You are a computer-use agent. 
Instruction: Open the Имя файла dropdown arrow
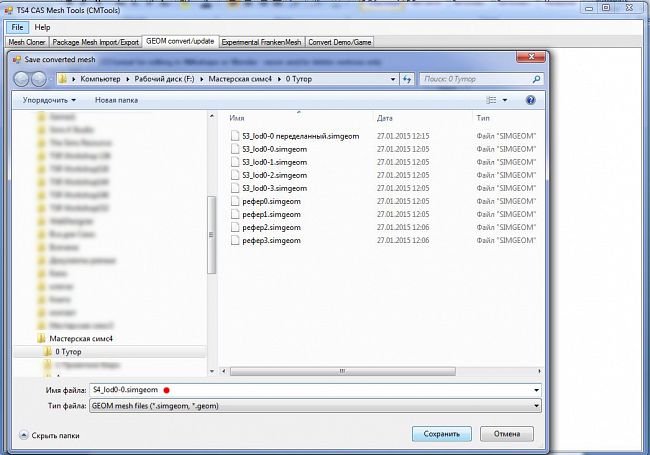(x=537, y=389)
